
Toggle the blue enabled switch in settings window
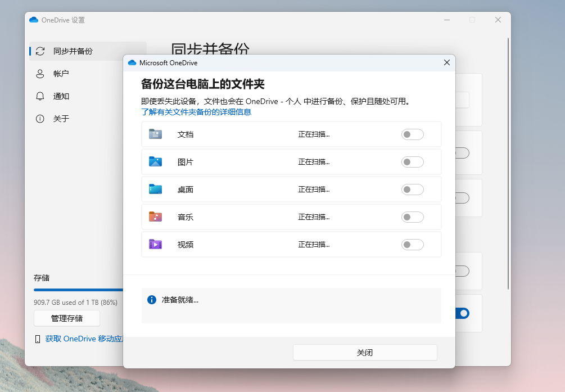[462, 313]
